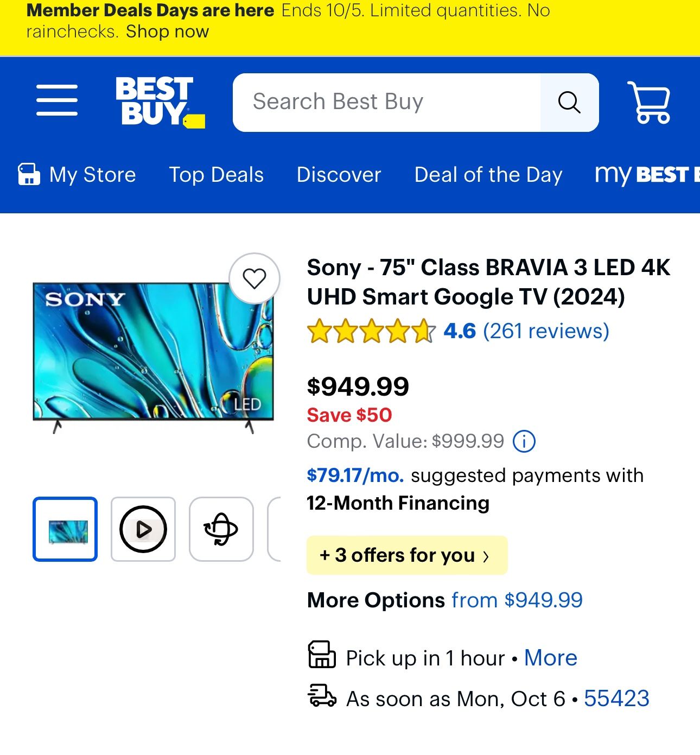Screen dimensions: 700x755
Task: Change delivery ZIP code 55423
Action: click(x=616, y=699)
